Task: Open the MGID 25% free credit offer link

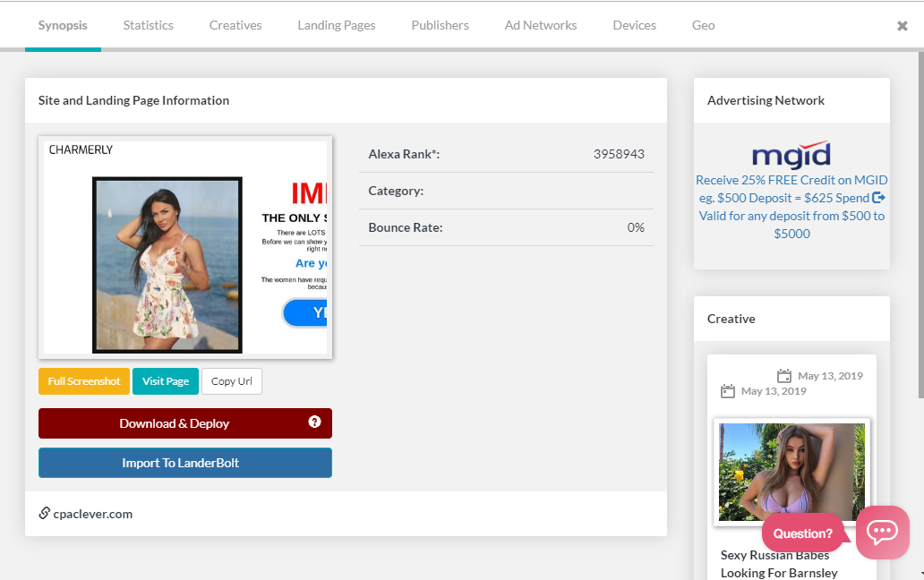Action: click(791, 207)
